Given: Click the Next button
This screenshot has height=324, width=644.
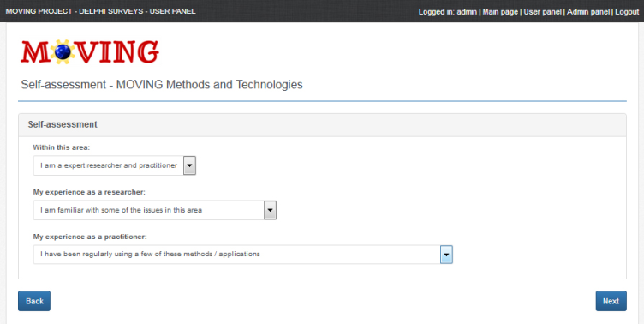Looking at the screenshot, I should (611, 301).
